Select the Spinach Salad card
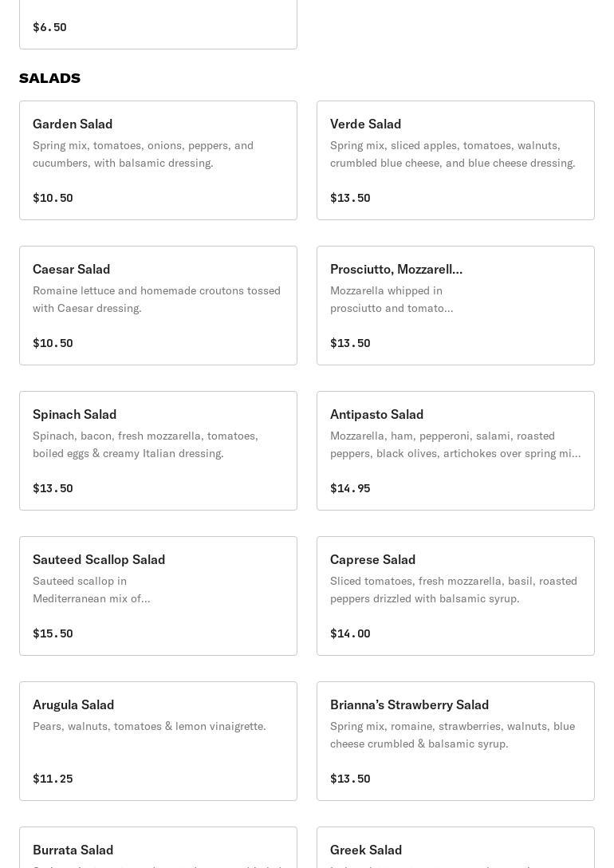 point(158,451)
